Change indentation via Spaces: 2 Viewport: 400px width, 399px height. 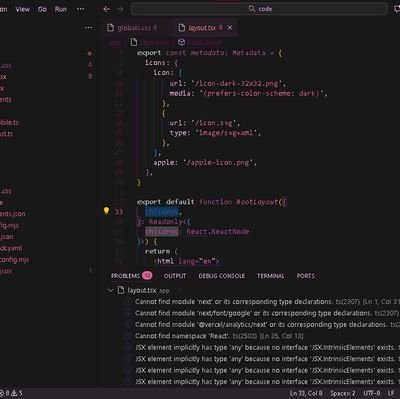(343, 393)
